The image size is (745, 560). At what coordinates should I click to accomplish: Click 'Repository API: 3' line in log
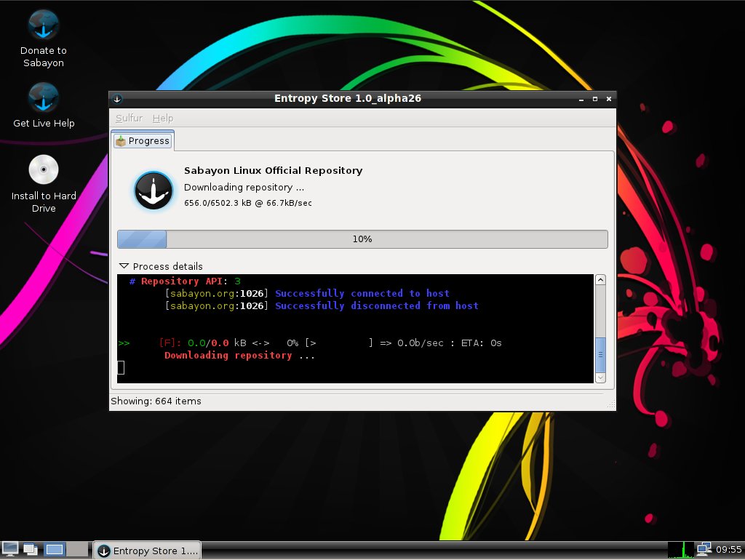tap(185, 281)
